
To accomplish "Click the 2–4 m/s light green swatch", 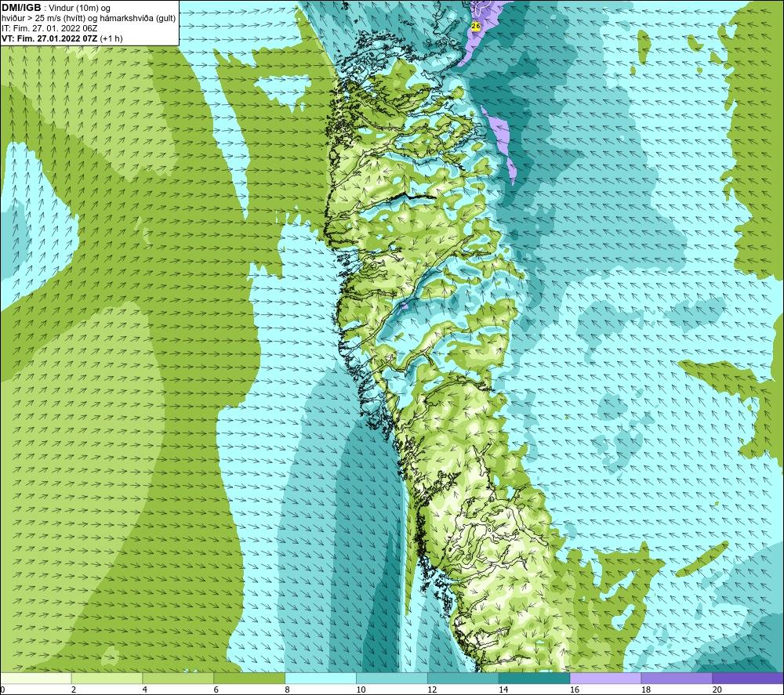I will pyautogui.click(x=107, y=678).
